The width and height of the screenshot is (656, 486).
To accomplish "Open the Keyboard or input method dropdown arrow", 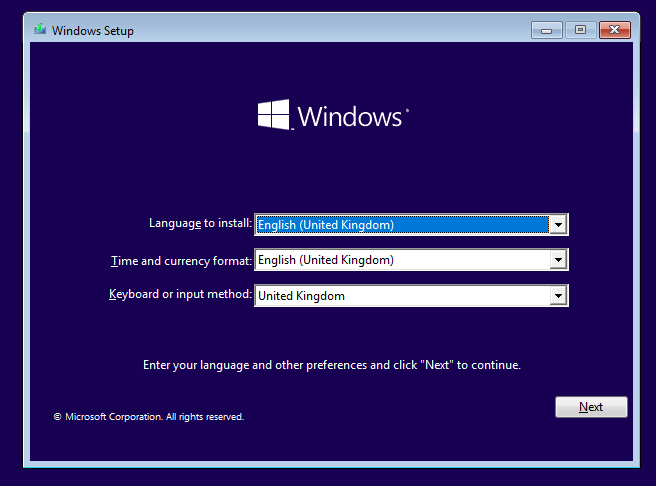I will [558, 296].
